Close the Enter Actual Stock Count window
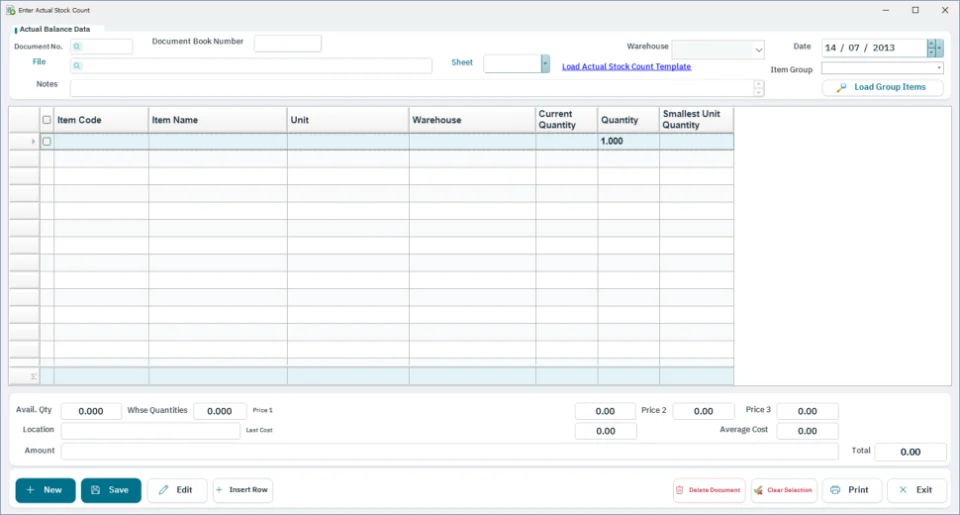This screenshot has width=960, height=515. [945, 10]
